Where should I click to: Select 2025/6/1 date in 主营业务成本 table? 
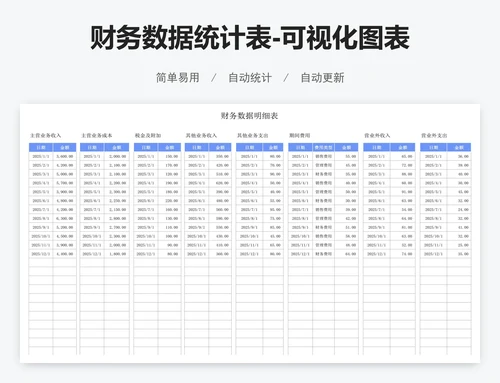(92, 201)
